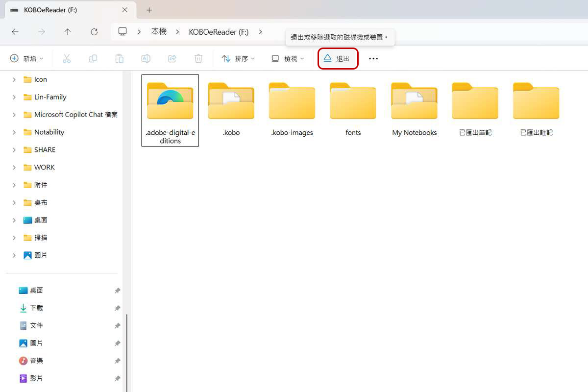Viewport: 588px width, 392px height.
Task: Click the 退出 eject button
Action: point(338,59)
